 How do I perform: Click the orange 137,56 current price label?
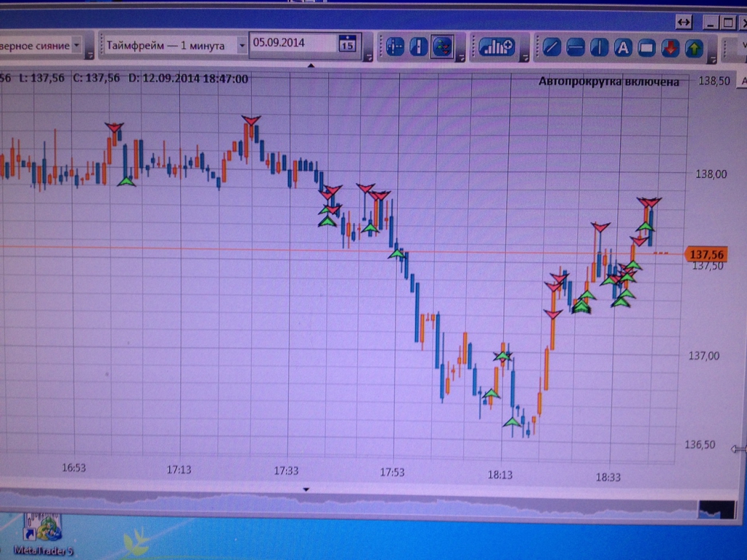pos(706,254)
